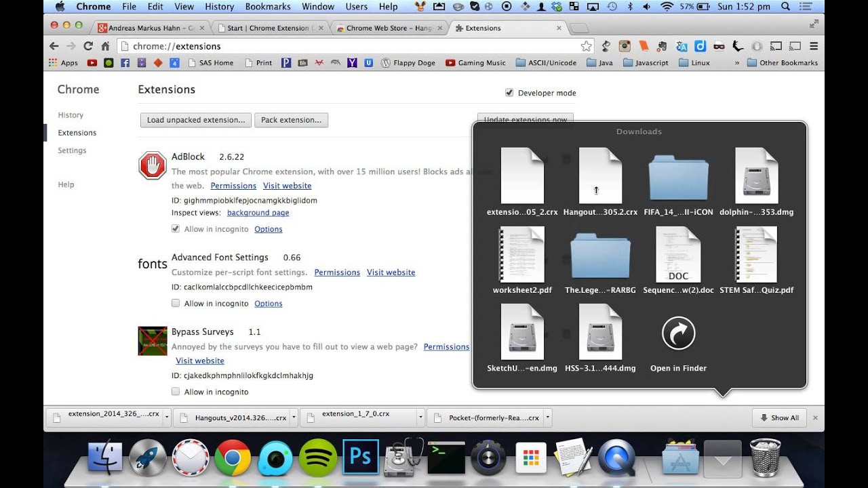Open the Apple menu
This screenshot has height=488, width=868.
pyautogui.click(x=59, y=7)
